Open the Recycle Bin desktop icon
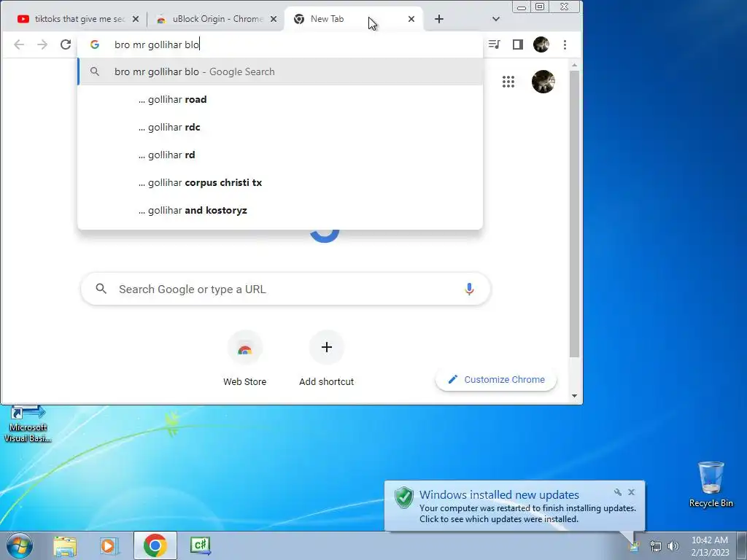This screenshot has height=560, width=747. click(711, 485)
